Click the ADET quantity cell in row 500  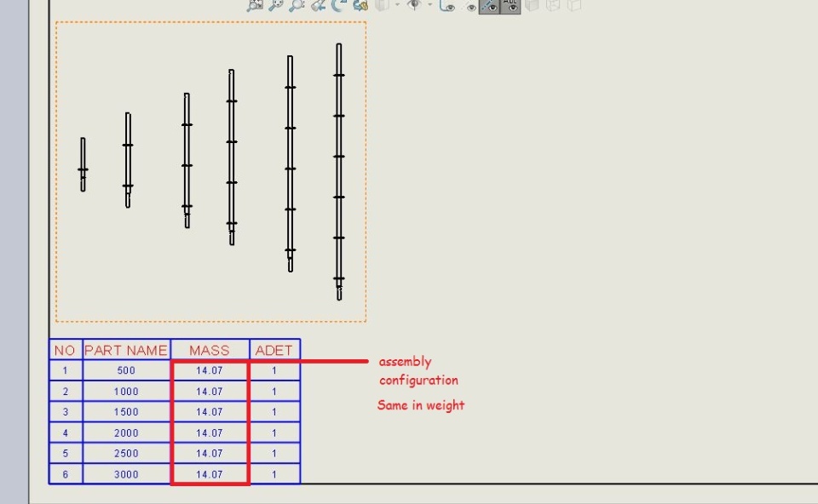(274, 370)
